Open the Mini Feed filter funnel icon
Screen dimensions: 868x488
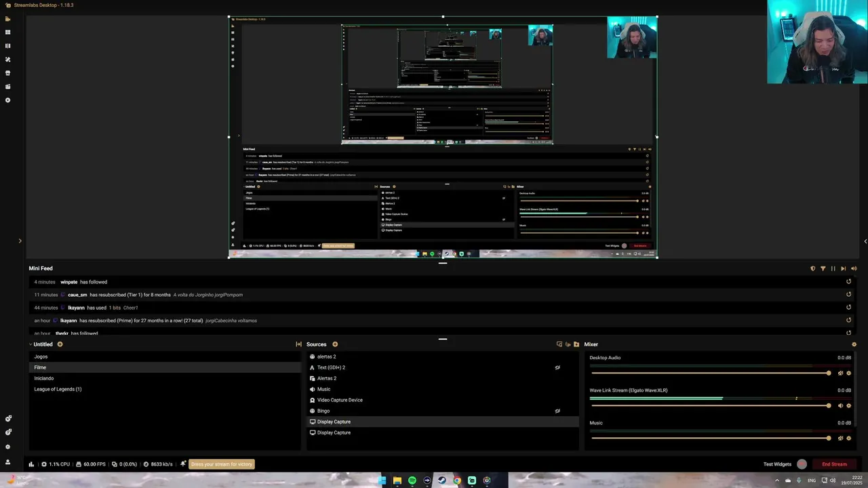pyautogui.click(x=823, y=268)
